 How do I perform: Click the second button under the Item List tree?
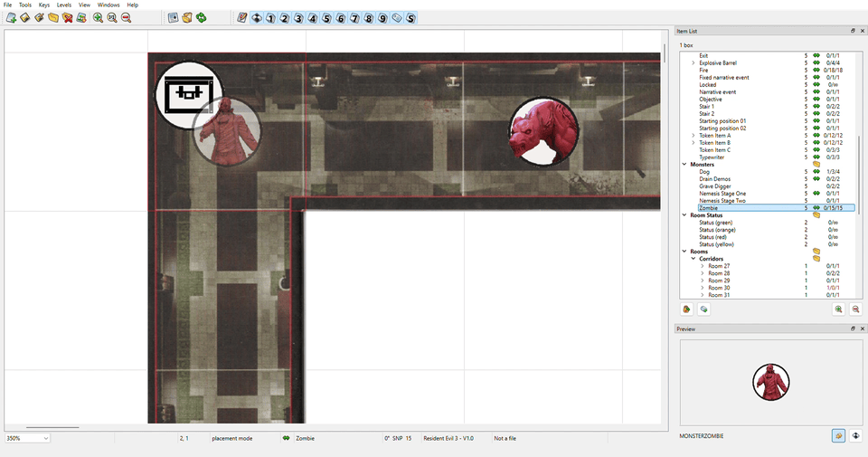(703, 309)
